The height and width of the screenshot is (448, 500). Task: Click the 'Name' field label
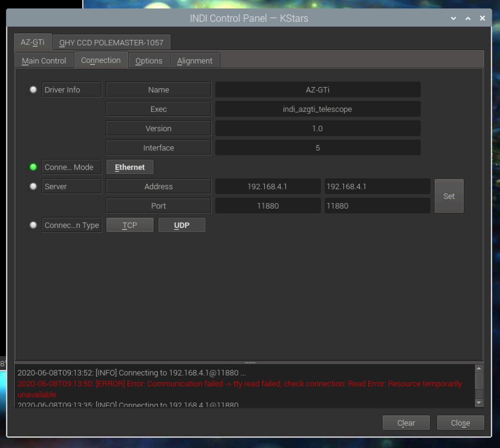point(158,90)
